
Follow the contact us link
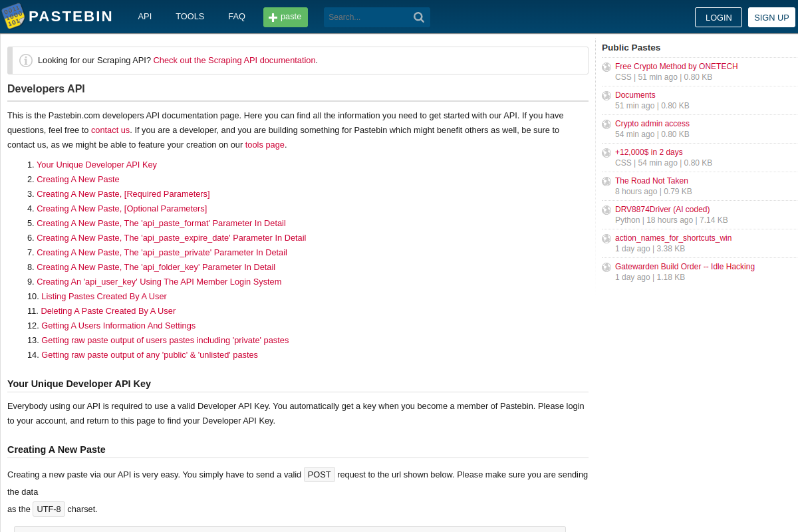[x=110, y=130]
